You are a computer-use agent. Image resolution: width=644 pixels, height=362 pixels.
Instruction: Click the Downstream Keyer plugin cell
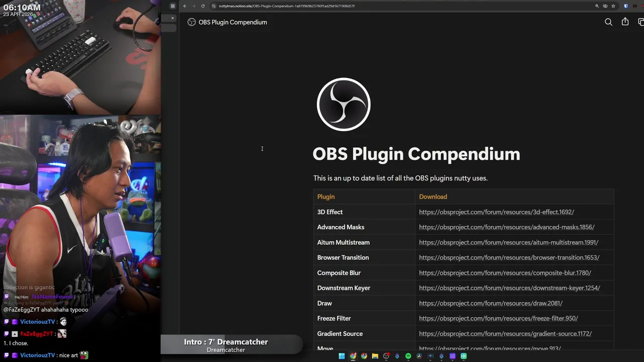364,288
